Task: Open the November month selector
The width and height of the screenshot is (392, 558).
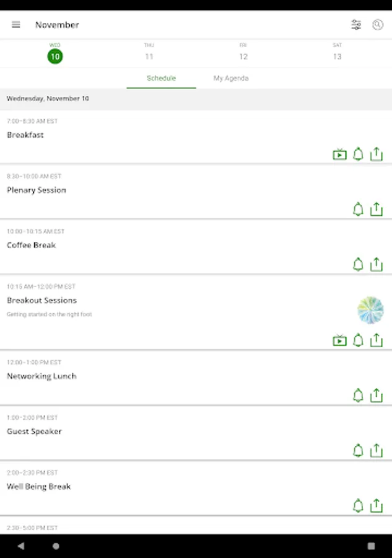Action: (x=57, y=25)
